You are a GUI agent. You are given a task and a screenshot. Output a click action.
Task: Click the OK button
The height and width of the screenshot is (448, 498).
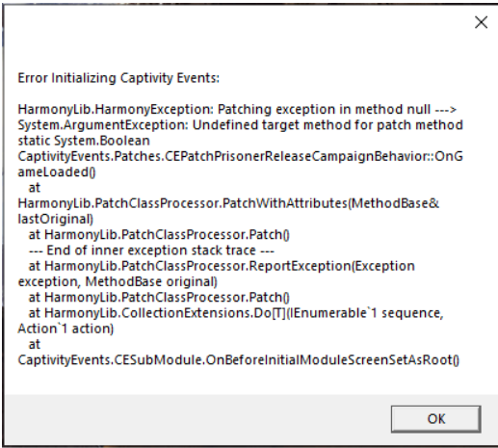435,419
